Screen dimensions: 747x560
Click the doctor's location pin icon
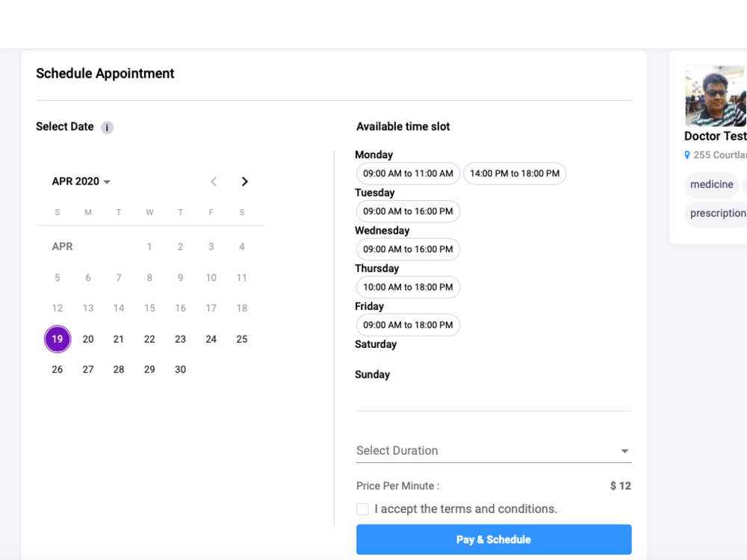(x=687, y=155)
